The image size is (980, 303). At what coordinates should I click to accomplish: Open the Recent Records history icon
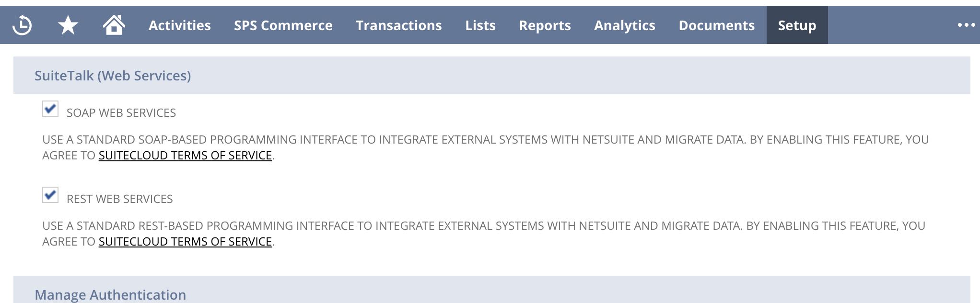coord(22,25)
